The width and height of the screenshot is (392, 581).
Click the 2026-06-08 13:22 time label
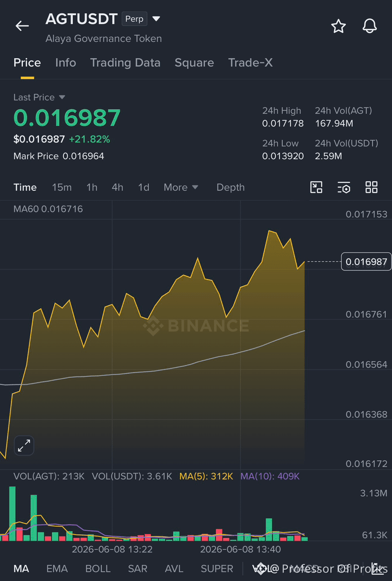coord(112,549)
